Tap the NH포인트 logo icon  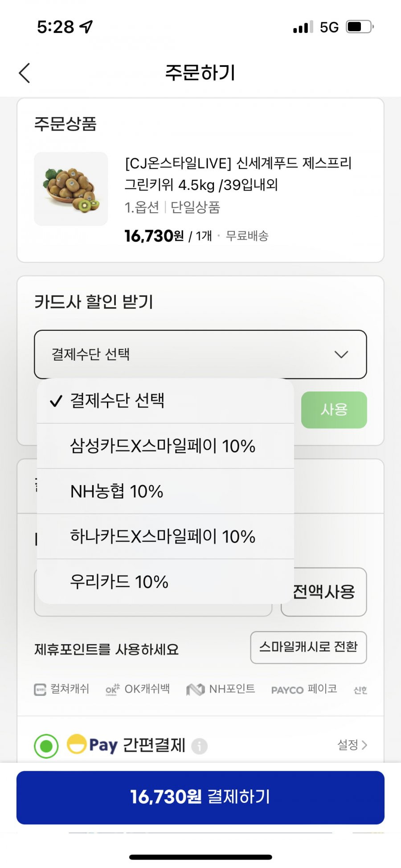[x=195, y=689]
